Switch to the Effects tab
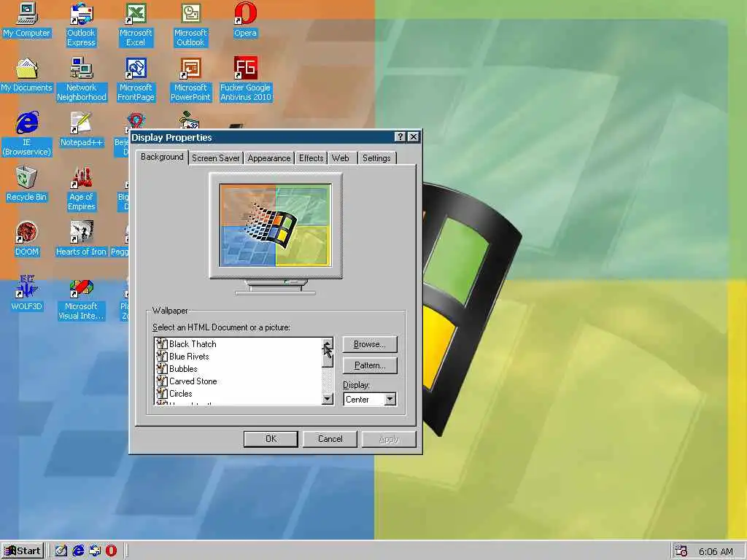Image resolution: width=747 pixels, height=560 pixels. point(311,158)
